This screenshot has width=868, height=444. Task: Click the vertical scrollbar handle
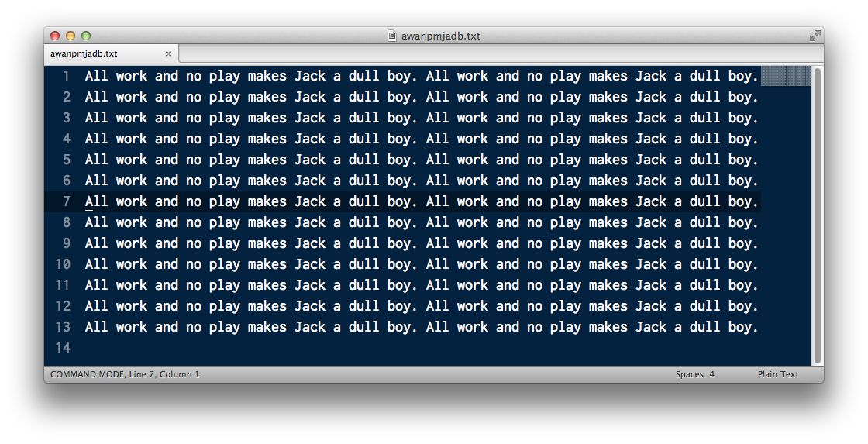click(x=818, y=215)
